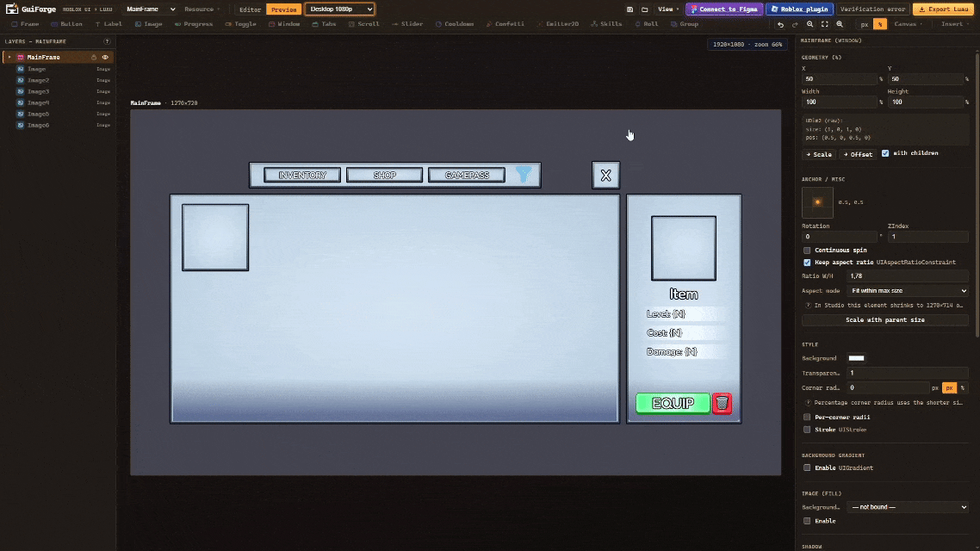Open the SHOP tab in preview

(384, 175)
